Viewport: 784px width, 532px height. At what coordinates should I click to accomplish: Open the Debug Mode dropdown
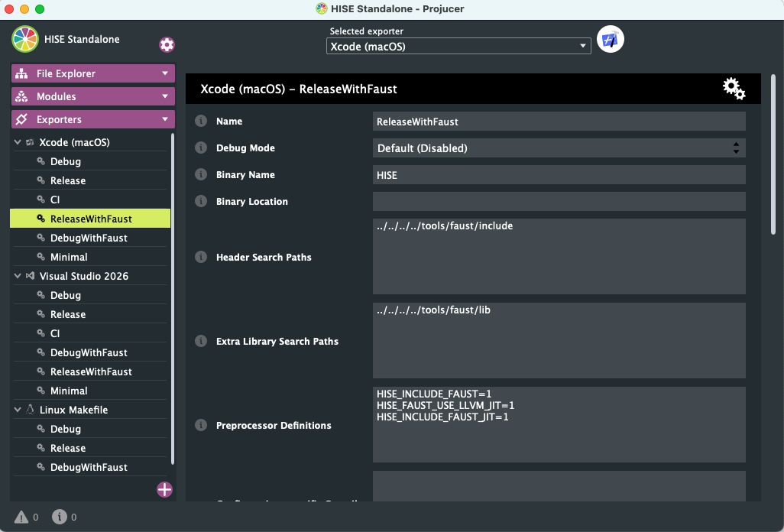click(559, 148)
